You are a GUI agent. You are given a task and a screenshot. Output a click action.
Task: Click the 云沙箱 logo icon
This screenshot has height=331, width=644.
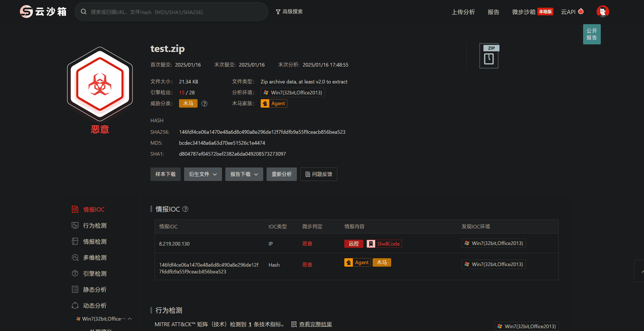26,12
